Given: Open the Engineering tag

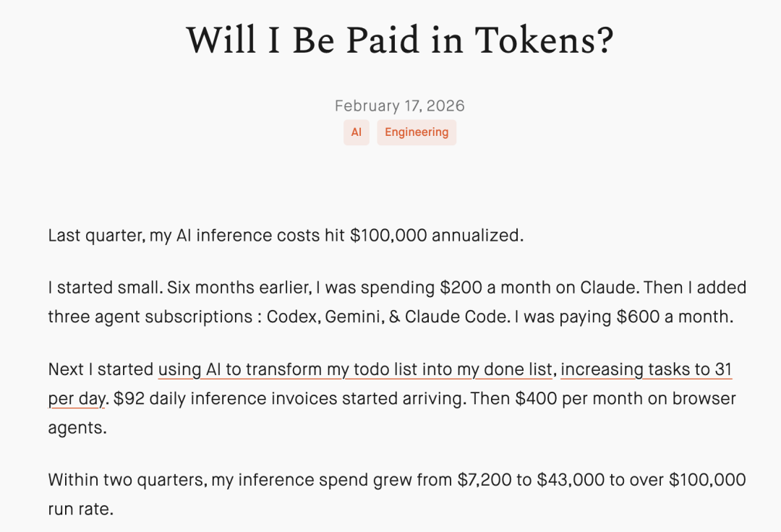Looking at the screenshot, I should tap(417, 132).
